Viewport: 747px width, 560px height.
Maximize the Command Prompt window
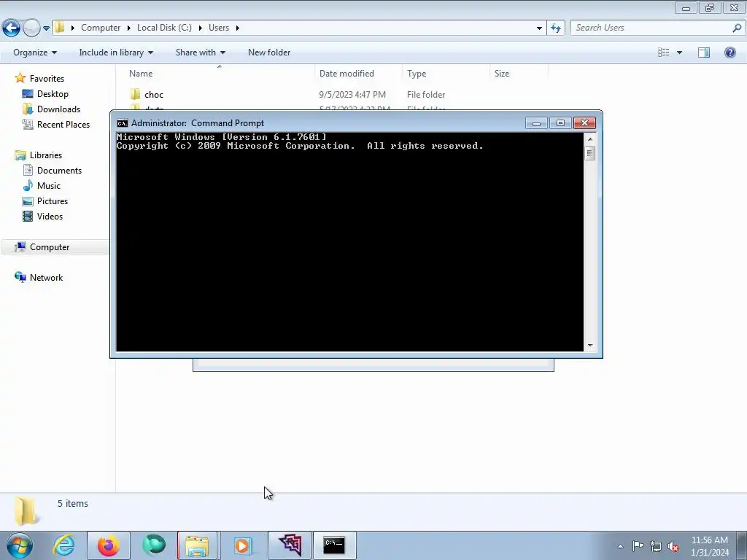(x=560, y=123)
